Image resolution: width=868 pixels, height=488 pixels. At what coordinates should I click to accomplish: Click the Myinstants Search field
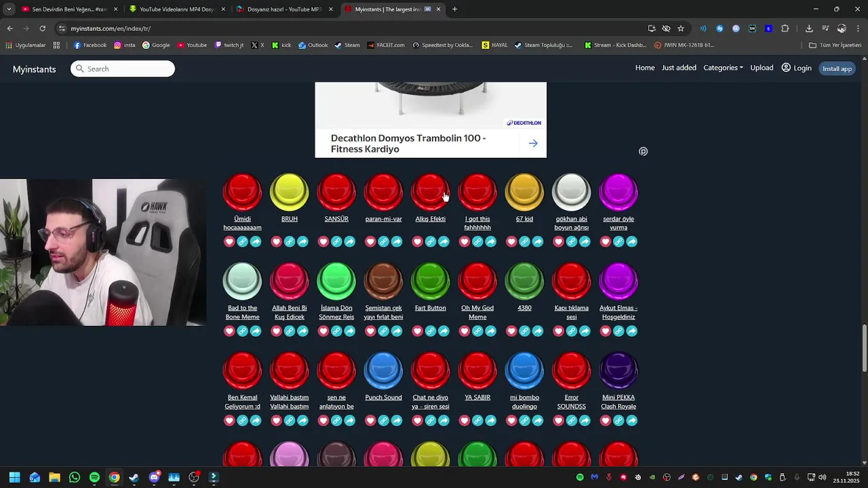point(123,68)
